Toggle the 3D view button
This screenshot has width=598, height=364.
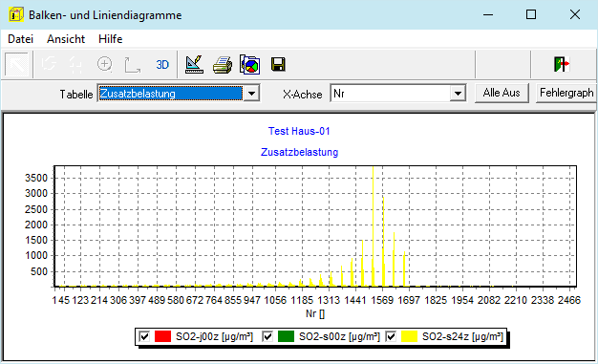[x=162, y=64]
